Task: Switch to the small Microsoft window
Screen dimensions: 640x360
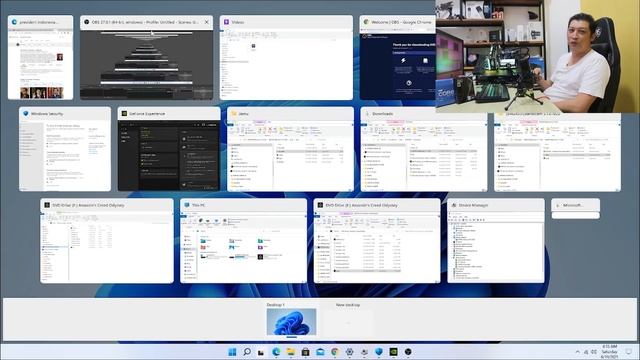Action: [576, 209]
